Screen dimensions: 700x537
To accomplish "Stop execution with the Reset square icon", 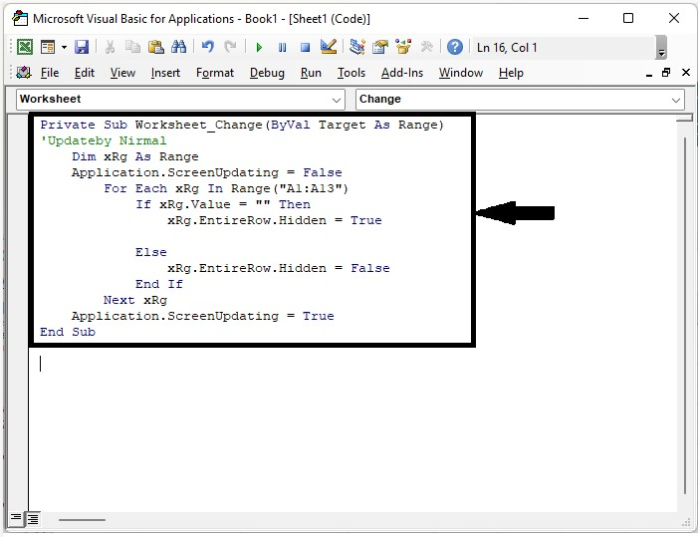I will pos(305,47).
